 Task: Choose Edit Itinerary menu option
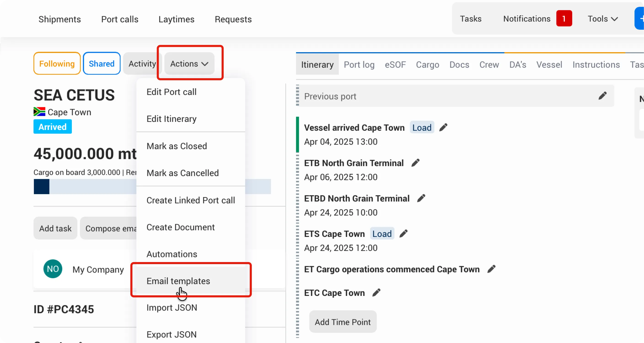click(x=191, y=119)
